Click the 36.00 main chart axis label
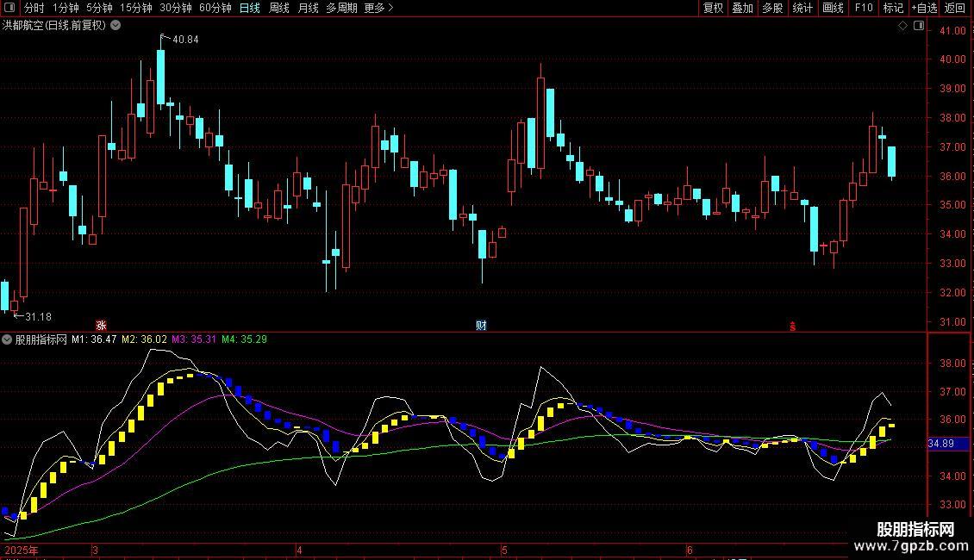 (952, 177)
